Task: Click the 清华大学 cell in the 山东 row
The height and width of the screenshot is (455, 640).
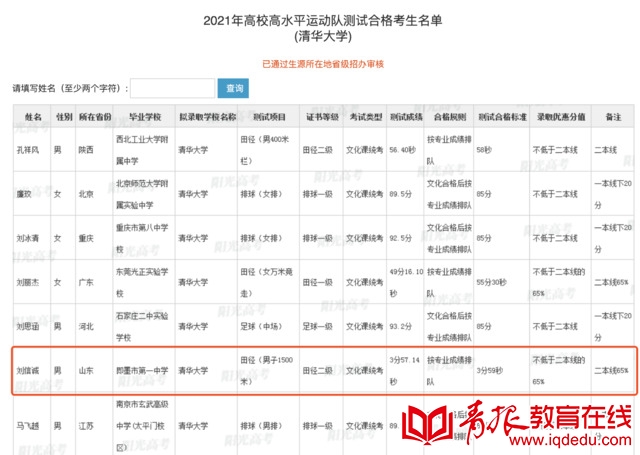Action: pos(193,371)
